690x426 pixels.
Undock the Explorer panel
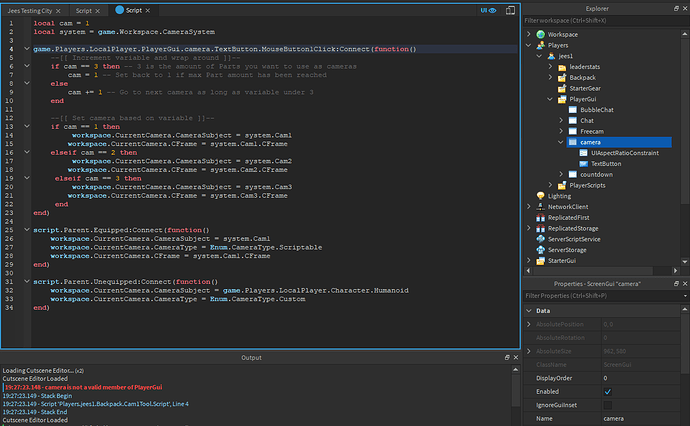tap(676, 8)
